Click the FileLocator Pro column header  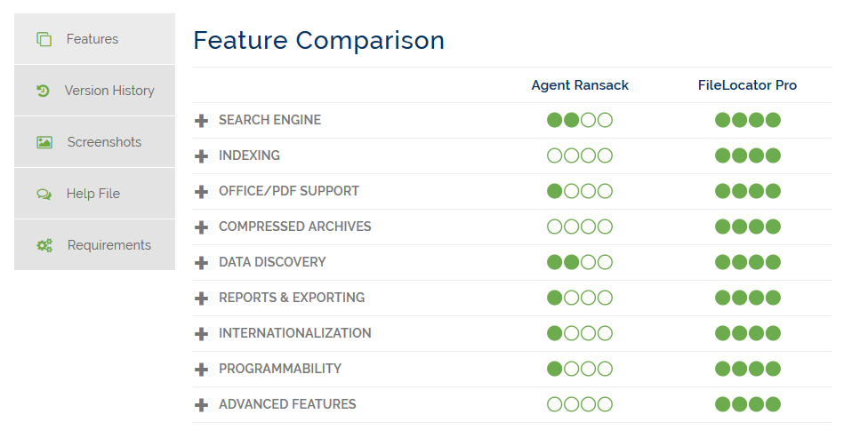pyautogui.click(x=747, y=85)
